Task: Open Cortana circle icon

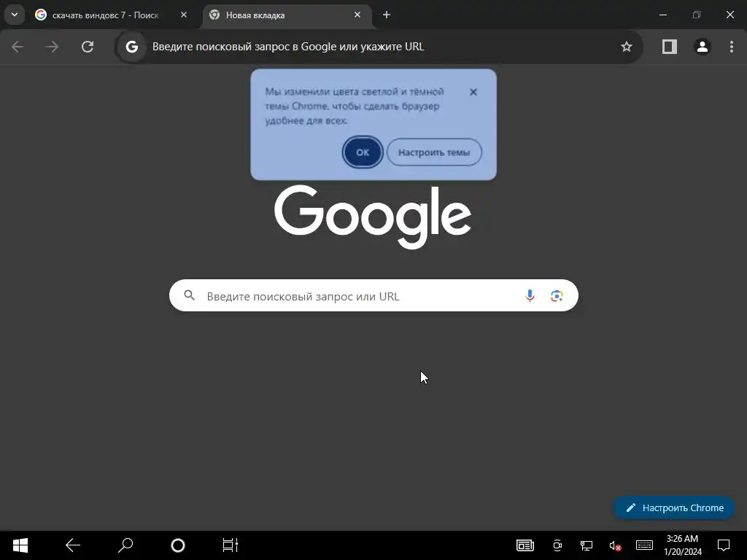Action: [178, 545]
